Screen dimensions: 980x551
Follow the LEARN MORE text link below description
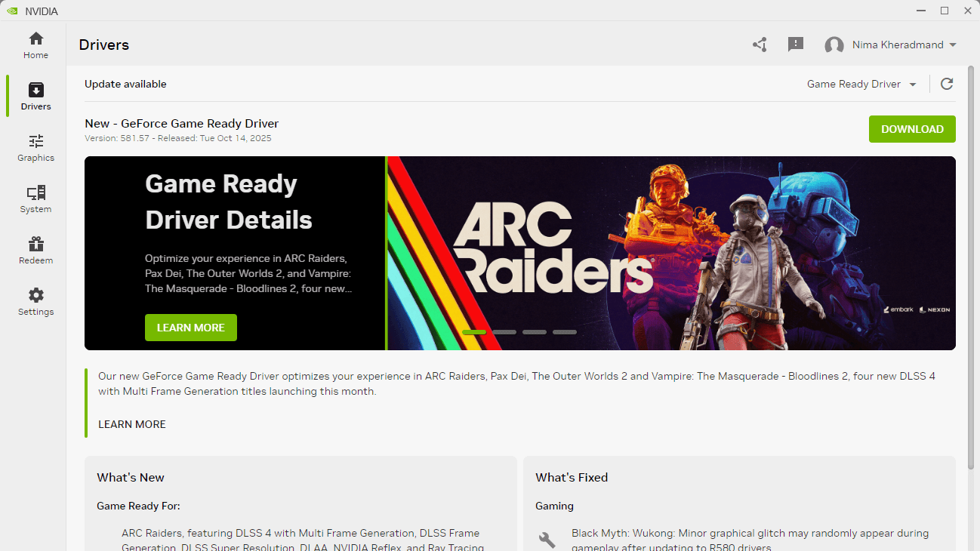point(132,424)
